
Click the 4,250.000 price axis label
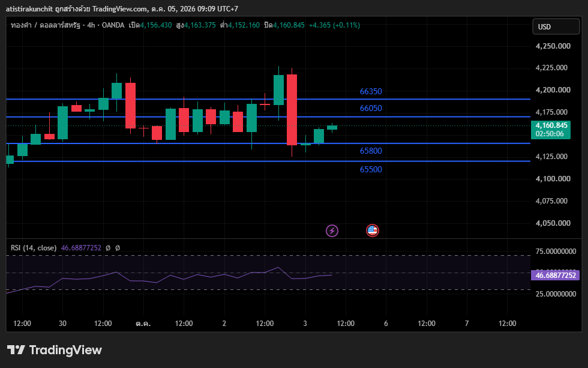(x=553, y=46)
